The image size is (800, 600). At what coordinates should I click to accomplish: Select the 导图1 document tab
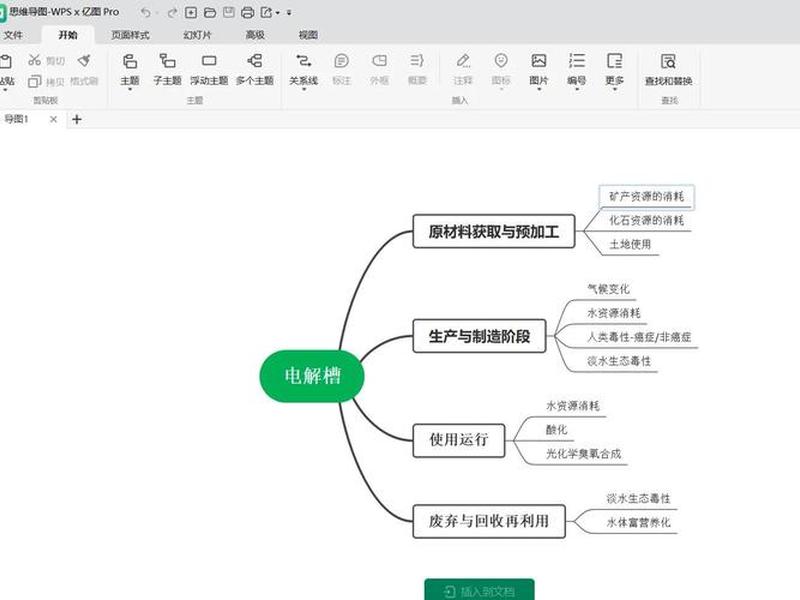pyautogui.click(x=16, y=119)
